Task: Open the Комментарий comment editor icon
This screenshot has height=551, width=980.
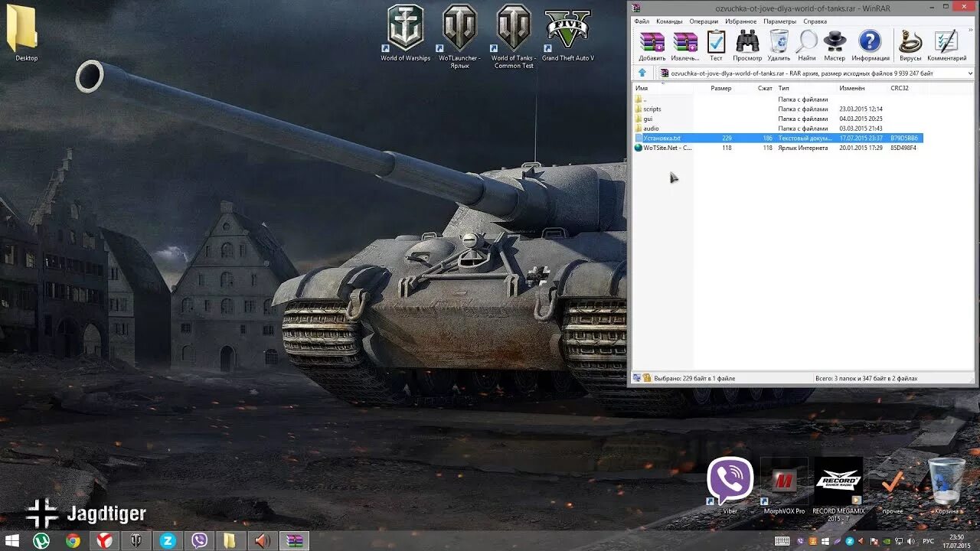Action: [x=947, y=46]
